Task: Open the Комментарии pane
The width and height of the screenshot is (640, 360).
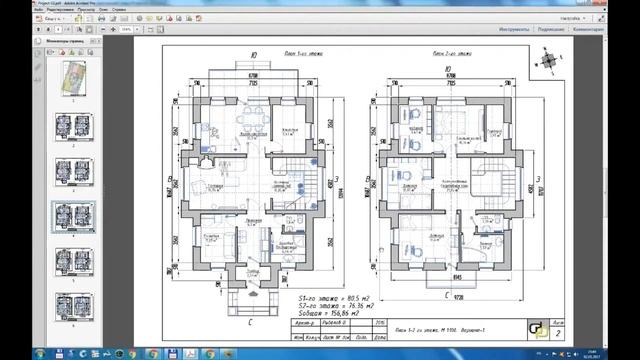Action: coord(588,29)
